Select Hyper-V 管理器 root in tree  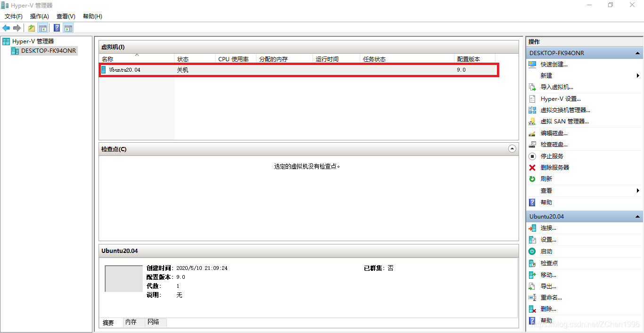pos(33,41)
